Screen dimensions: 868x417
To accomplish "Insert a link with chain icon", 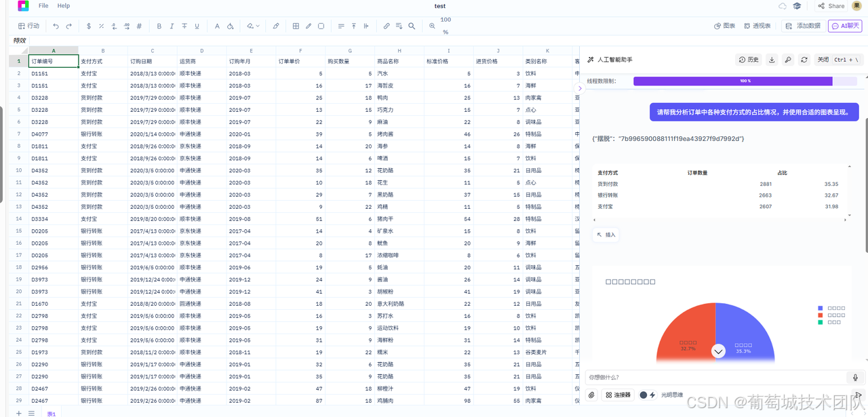I will (x=387, y=26).
